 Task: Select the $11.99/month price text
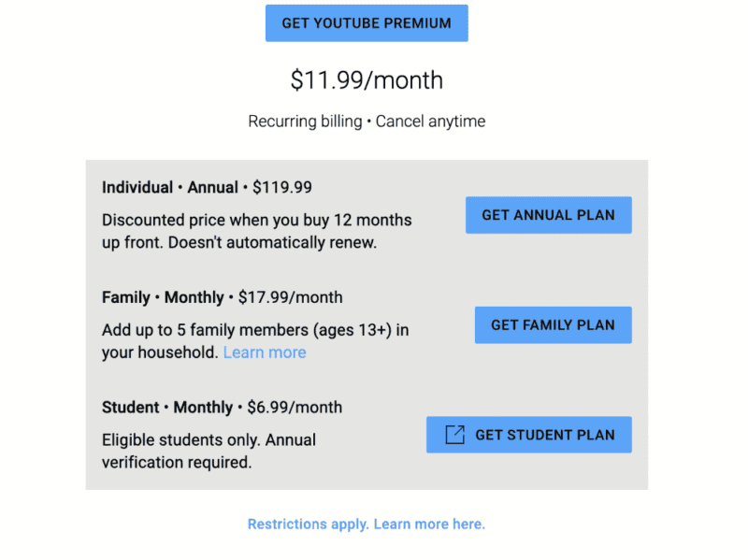click(x=367, y=81)
